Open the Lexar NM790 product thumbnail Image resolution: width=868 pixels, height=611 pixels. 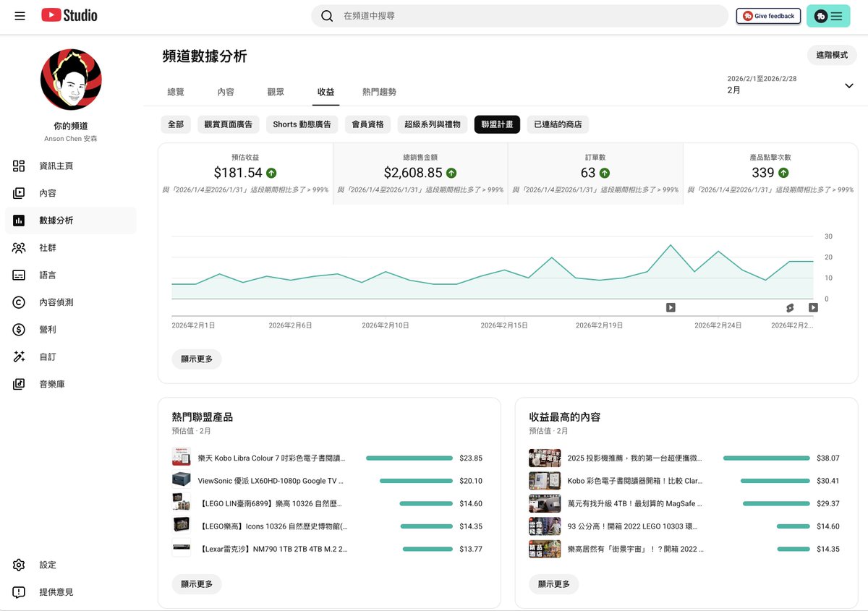181,549
